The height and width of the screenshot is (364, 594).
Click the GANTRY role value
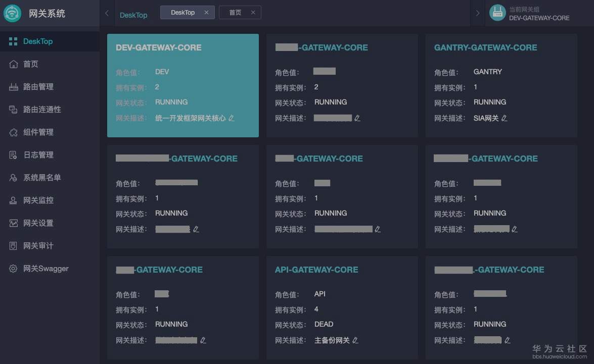click(487, 72)
